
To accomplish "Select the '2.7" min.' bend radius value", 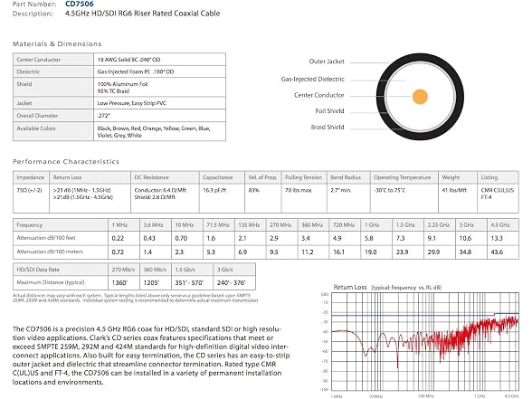I will (x=340, y=190).
